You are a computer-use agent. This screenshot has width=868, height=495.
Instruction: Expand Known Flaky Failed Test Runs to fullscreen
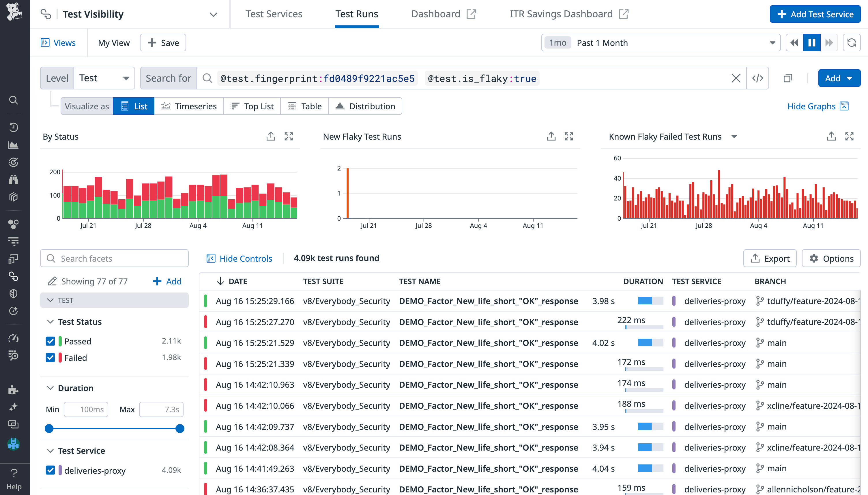(x=850, y=136)
